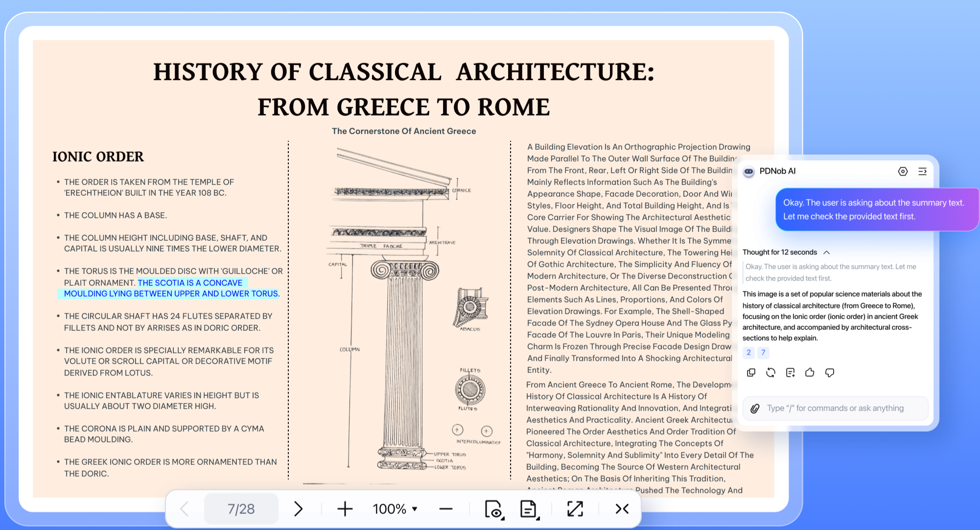980x530 pixels.
Task: Open the page preview mode dropdown
Action: tap(494, 509)
